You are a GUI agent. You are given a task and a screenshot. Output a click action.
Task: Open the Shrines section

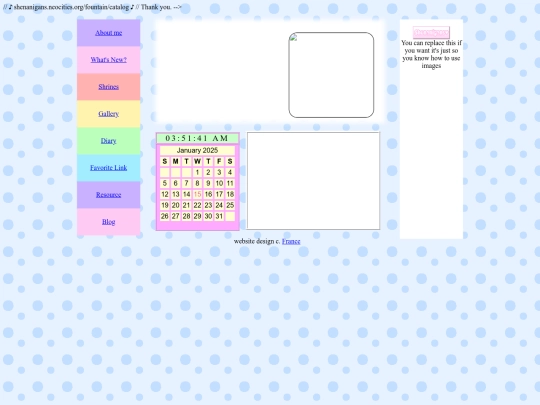[108, 86]
